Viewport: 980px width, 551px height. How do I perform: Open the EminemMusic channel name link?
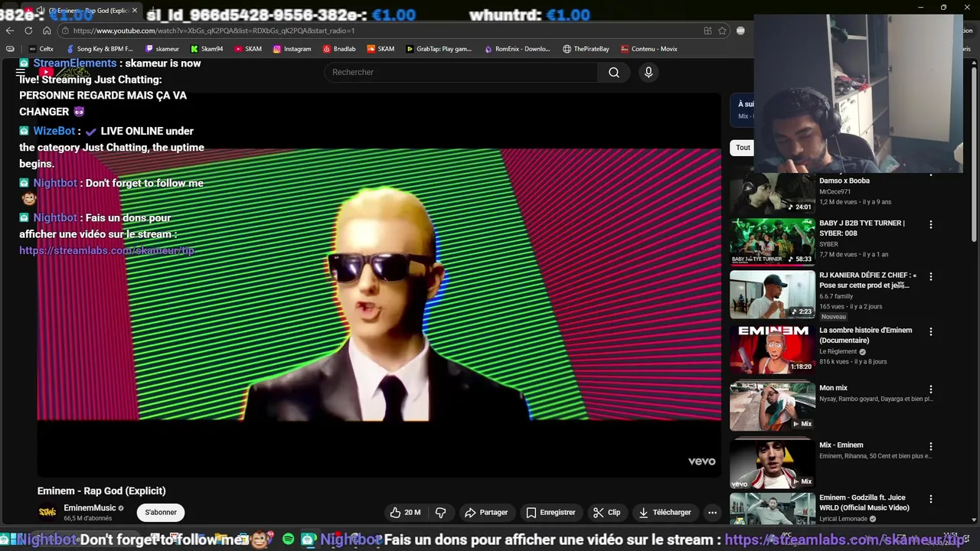(x=90, y=508)
